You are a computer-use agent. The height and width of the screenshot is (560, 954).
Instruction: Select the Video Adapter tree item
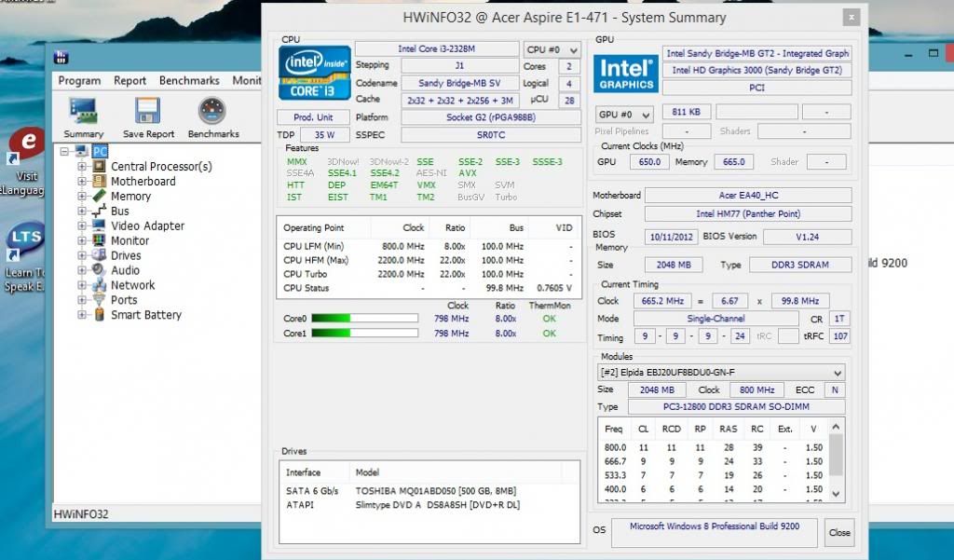pos(147,225)
